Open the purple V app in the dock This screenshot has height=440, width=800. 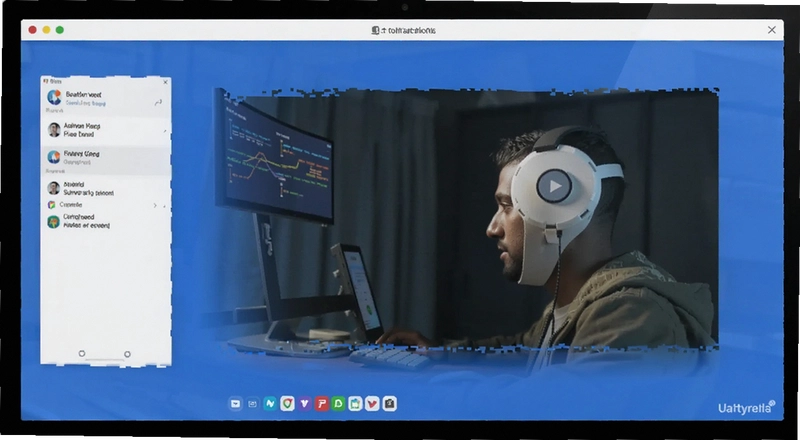(x=305, y=404)
